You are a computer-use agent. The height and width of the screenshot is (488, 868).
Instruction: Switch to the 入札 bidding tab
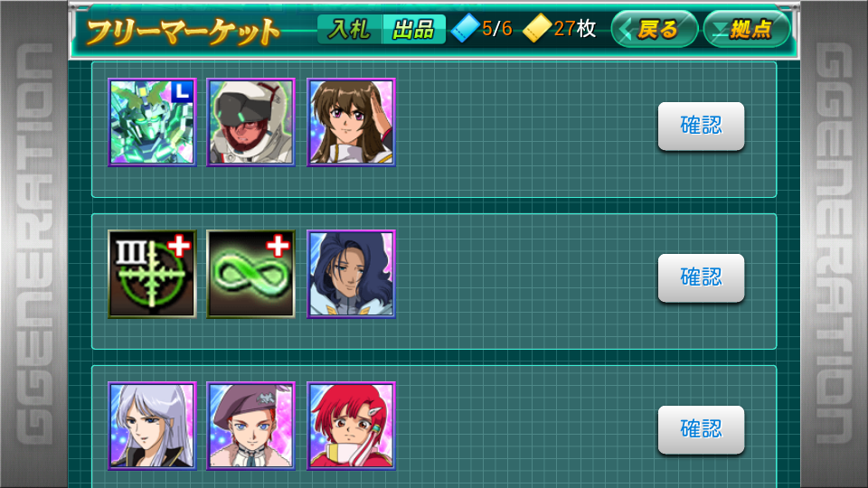(349, 29)
